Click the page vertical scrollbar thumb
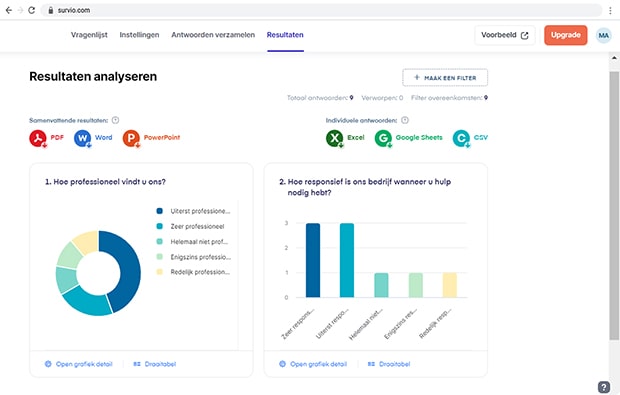 pyautogui.click(x=614, y=206)
